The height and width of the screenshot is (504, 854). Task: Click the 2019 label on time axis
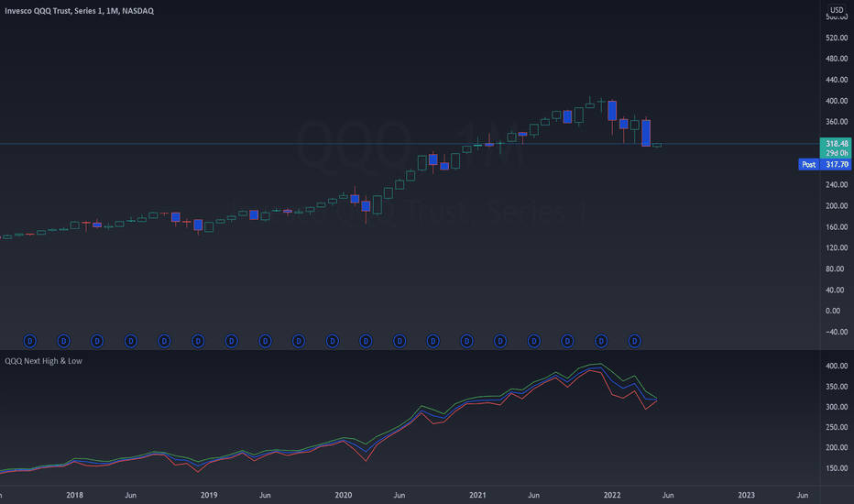209,495
